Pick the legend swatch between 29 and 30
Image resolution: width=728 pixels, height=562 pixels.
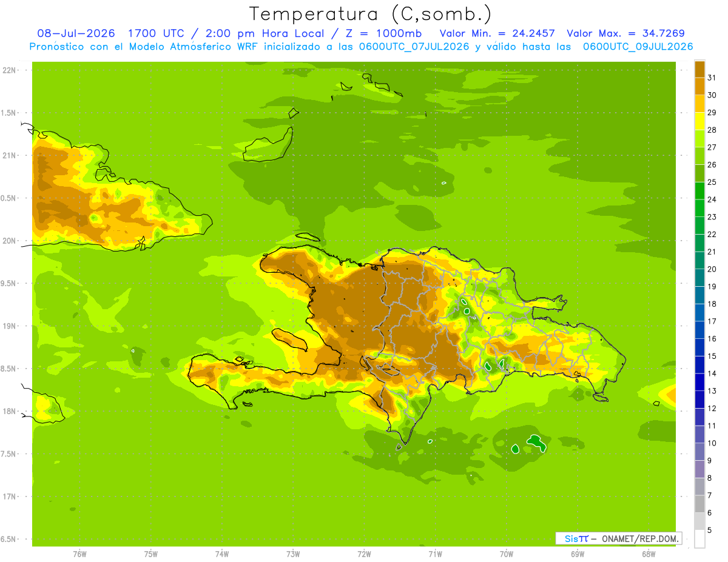(x=699, y=104)
